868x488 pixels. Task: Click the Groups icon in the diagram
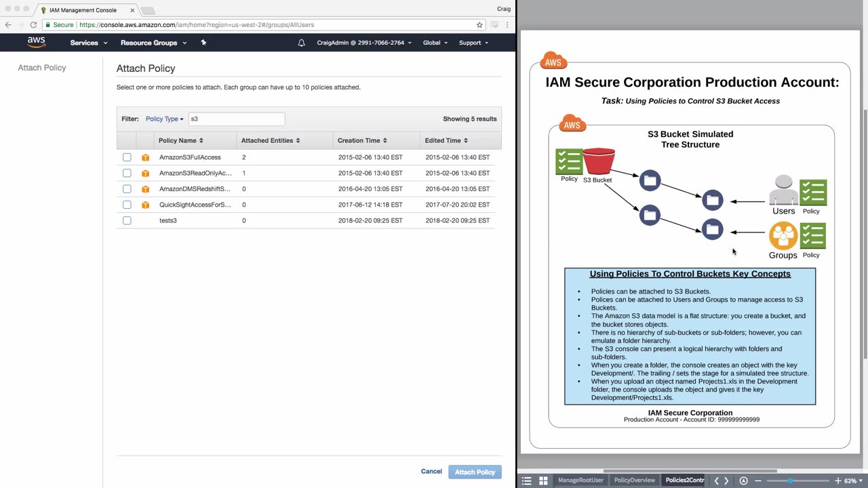(783, 235)
